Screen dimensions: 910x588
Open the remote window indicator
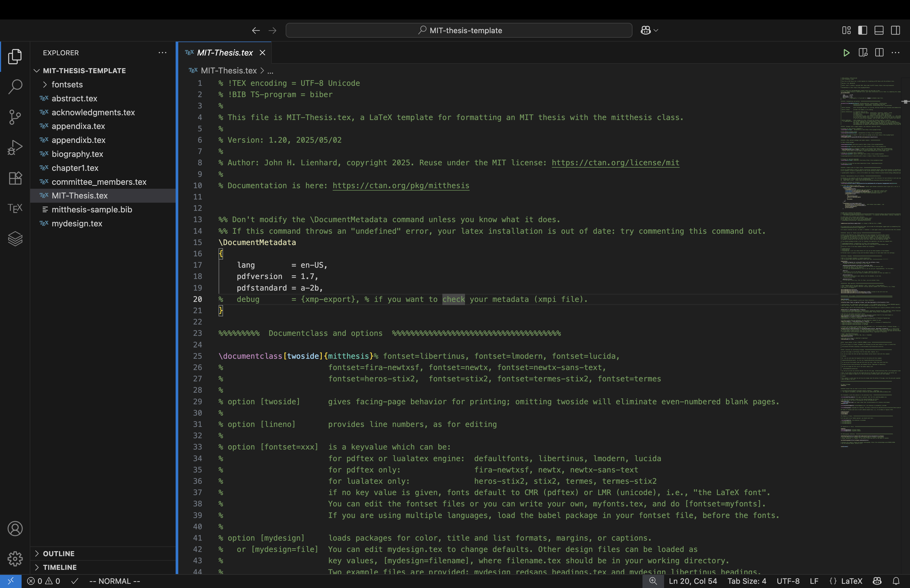(x=10, y=581)
